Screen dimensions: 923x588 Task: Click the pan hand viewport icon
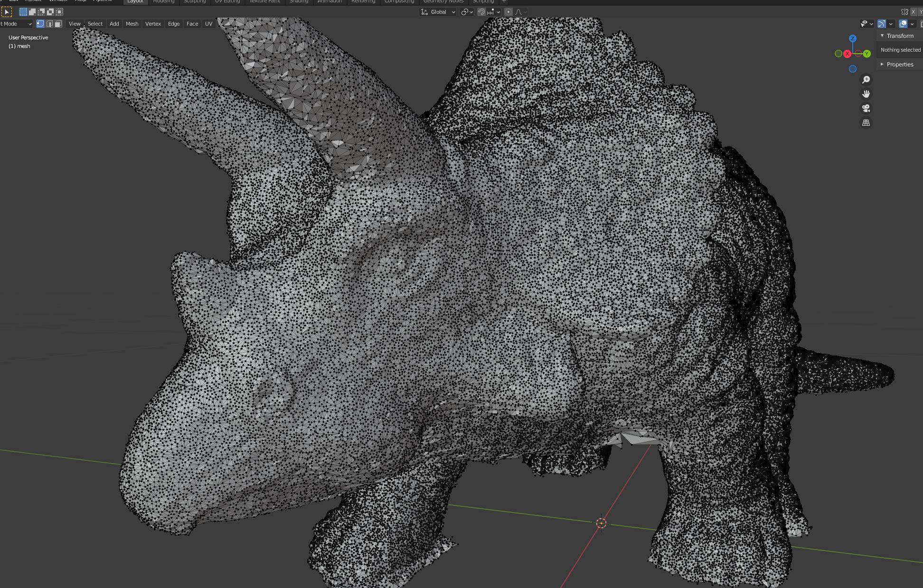(866, 94)
